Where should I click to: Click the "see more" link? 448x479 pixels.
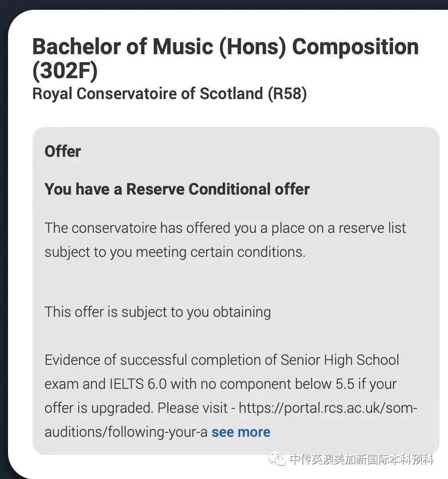pos(240,432)
